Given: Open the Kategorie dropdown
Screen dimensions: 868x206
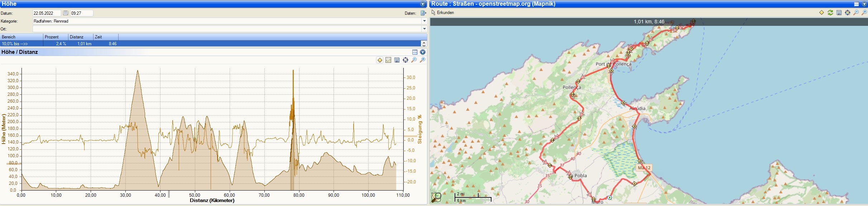Looking at the screenshot, I should 424,21.
